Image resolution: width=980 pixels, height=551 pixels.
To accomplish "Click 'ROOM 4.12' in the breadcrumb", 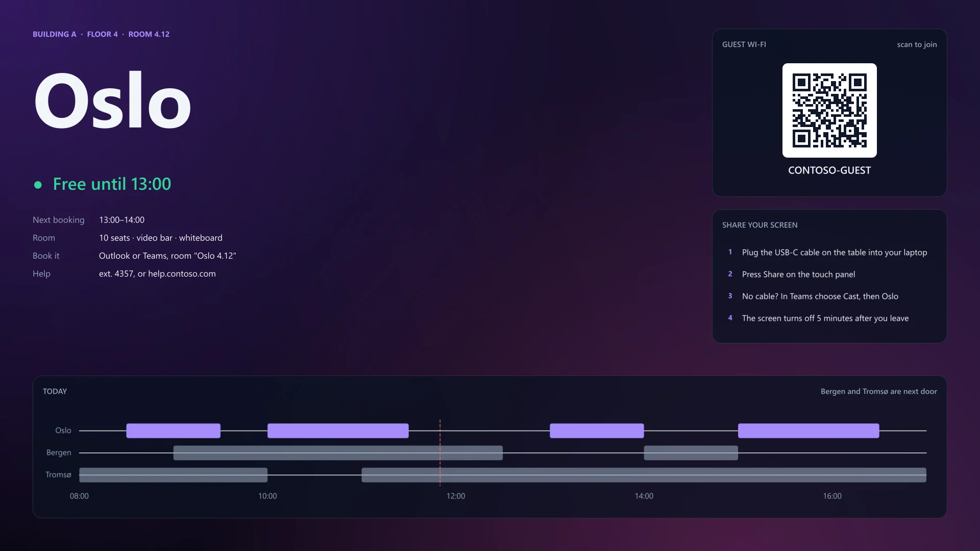I will 149,34.
